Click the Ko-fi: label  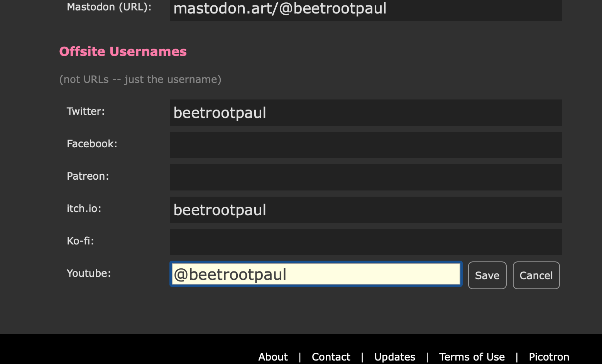coord(80,241)
